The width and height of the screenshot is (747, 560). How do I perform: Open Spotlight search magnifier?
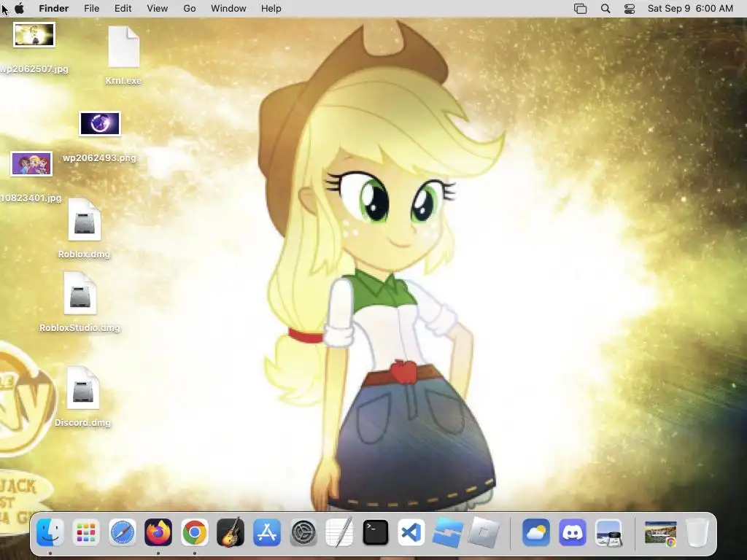605,9
